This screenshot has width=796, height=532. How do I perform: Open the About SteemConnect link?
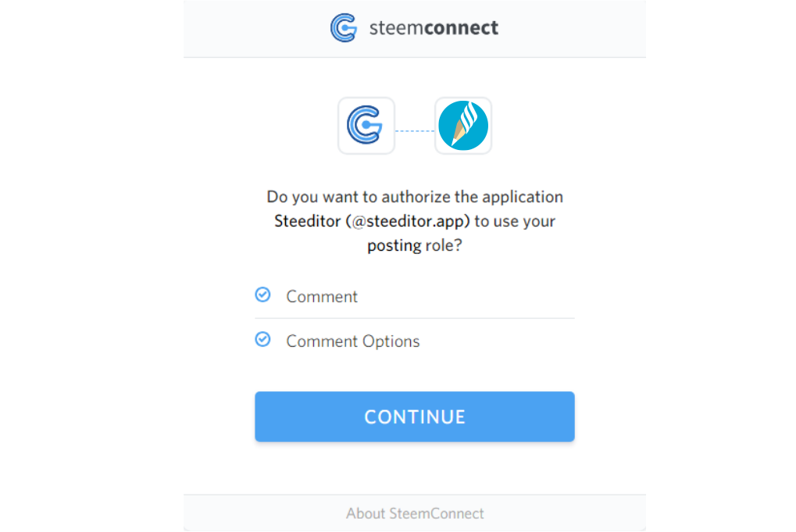point(415,513)
